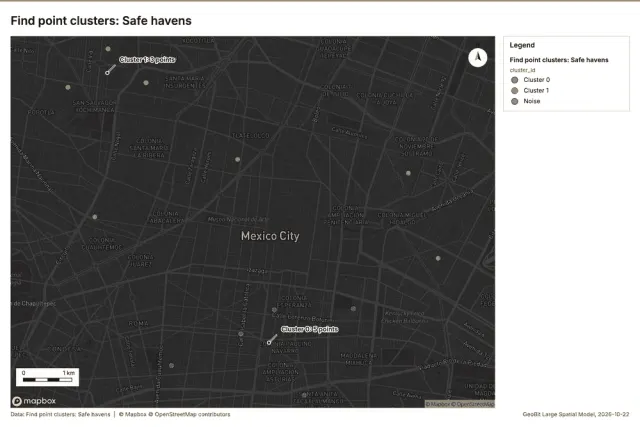The image size is (640, 427).
Task: Click the north arrow compass icon
Action: pos(478,58)
